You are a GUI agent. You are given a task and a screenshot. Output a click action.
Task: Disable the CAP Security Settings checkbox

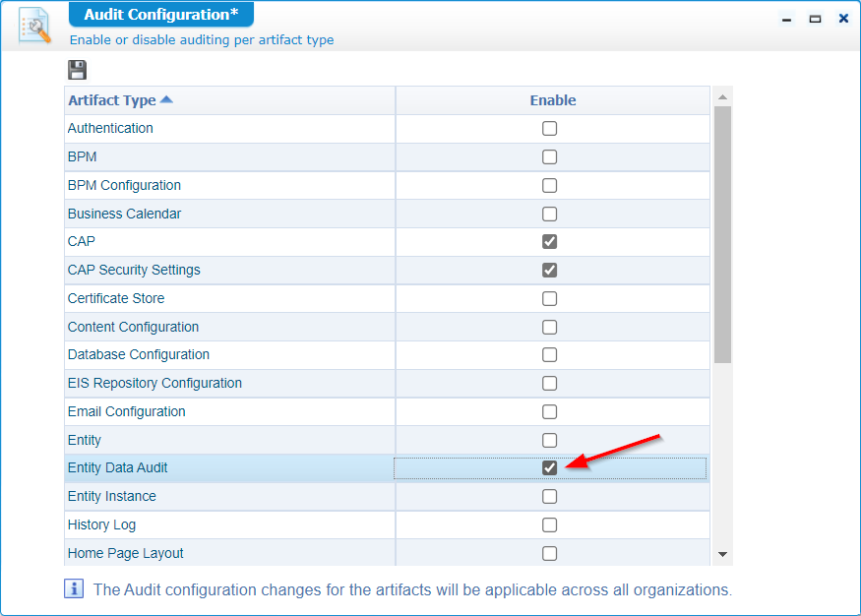(x=550, y=271)
